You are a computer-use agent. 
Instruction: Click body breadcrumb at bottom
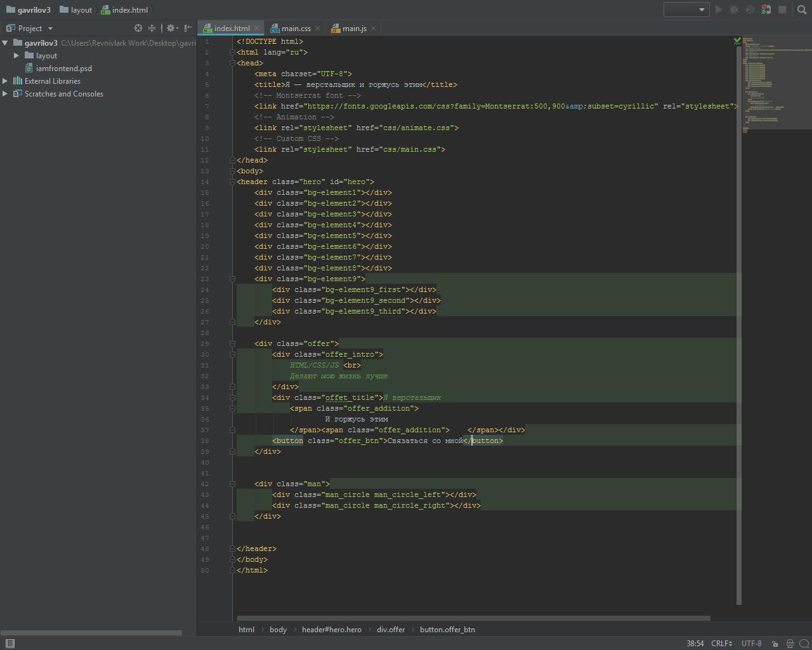278,629
